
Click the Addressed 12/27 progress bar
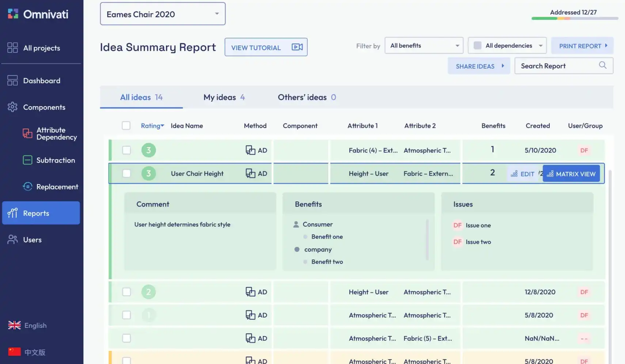point(575,18)
